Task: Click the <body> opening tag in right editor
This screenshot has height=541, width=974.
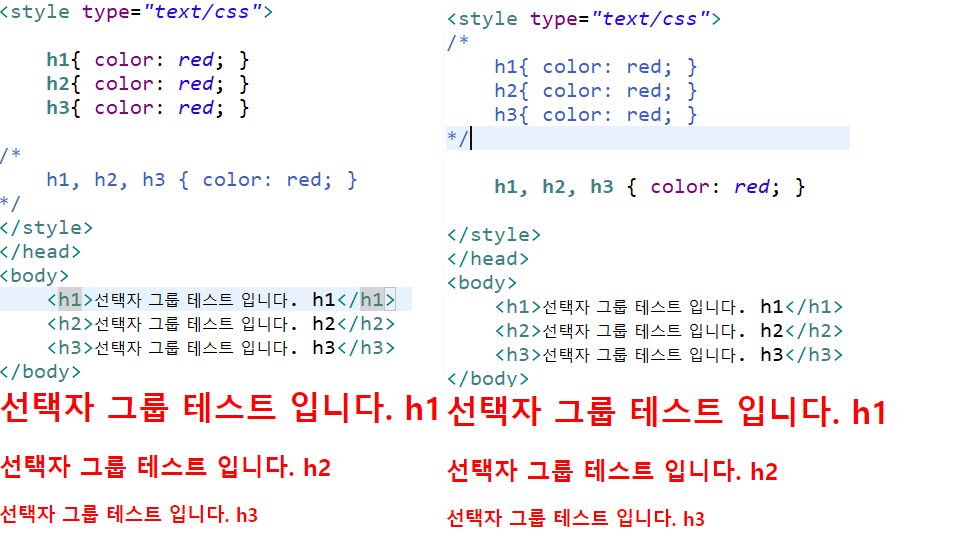Action: (x=482, y=283)
